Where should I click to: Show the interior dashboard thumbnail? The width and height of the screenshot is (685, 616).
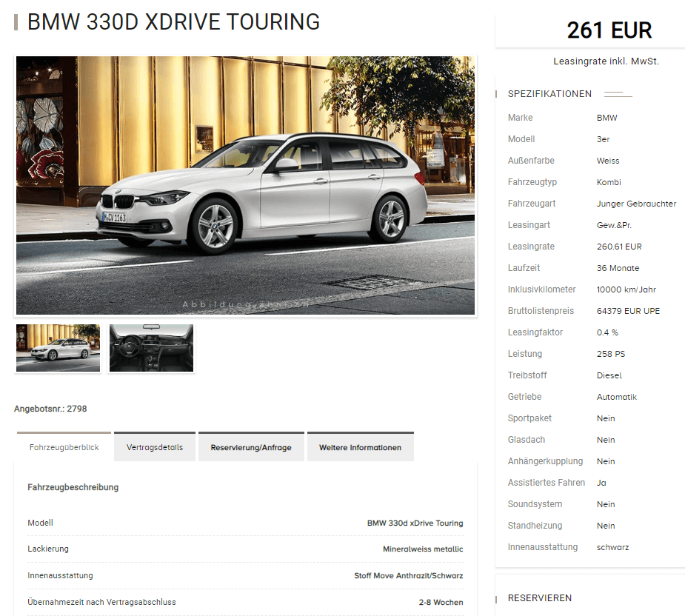151,348
